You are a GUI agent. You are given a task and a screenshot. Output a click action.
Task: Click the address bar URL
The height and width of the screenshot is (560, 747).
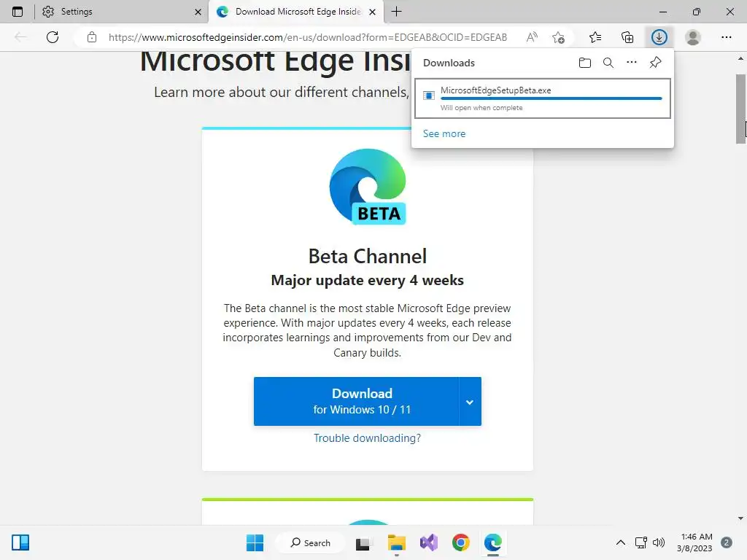(x=307, y=37)
